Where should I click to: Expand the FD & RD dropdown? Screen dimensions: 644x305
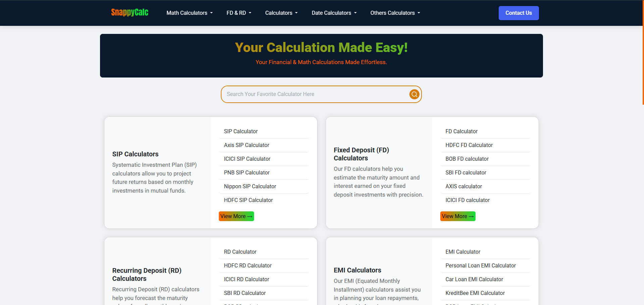pos(239,13)
